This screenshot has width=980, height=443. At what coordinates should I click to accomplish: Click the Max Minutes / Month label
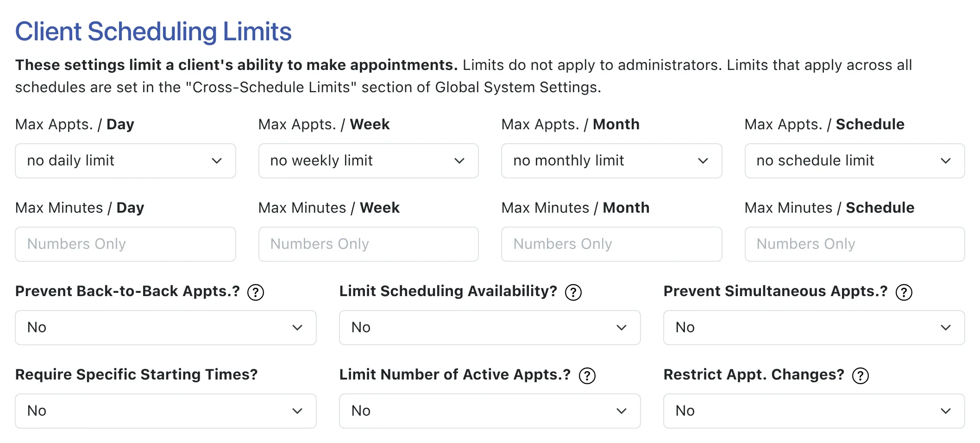click(x=576, y=208)
